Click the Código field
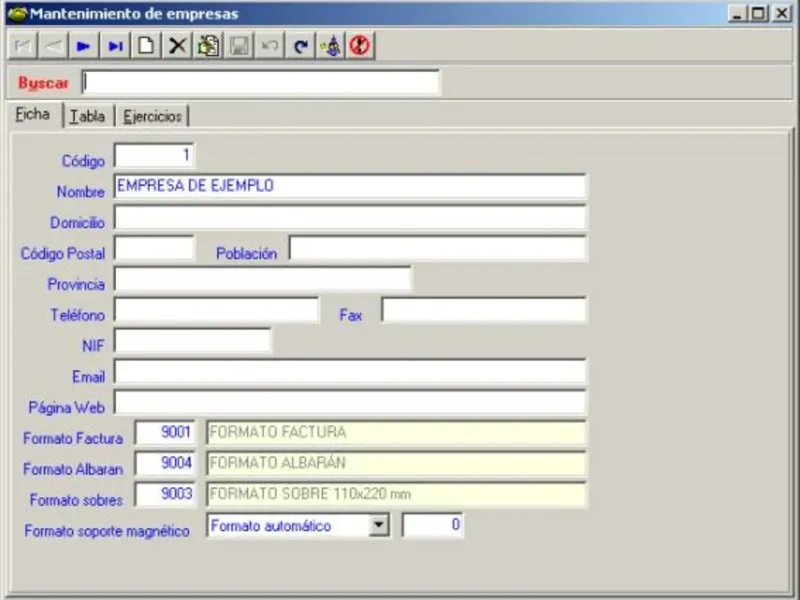 coord(154,156)
